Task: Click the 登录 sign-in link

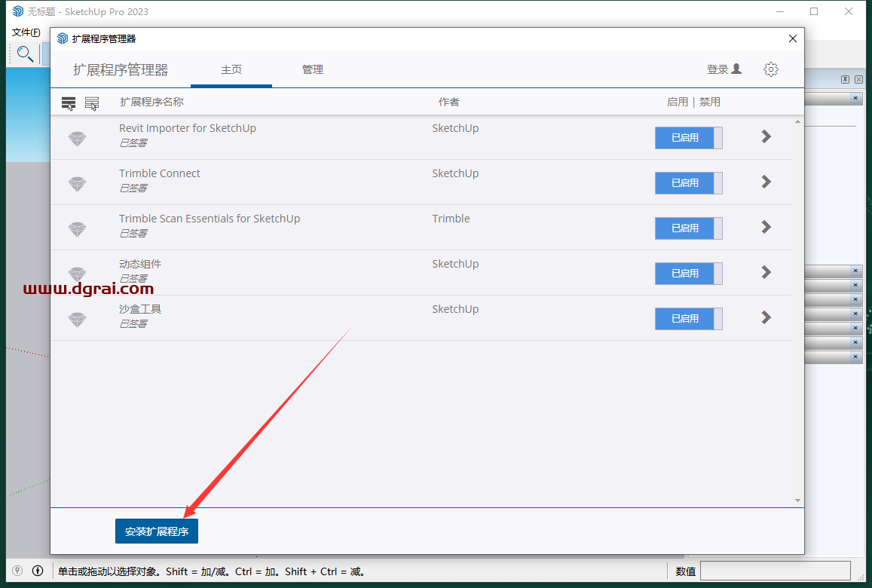Action: click(x=717, y=69)
